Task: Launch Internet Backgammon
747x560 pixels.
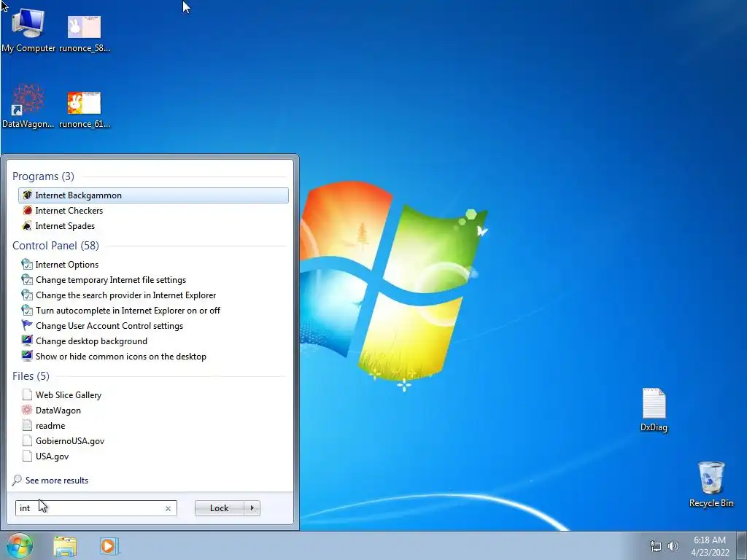Action: pos(153,195)
